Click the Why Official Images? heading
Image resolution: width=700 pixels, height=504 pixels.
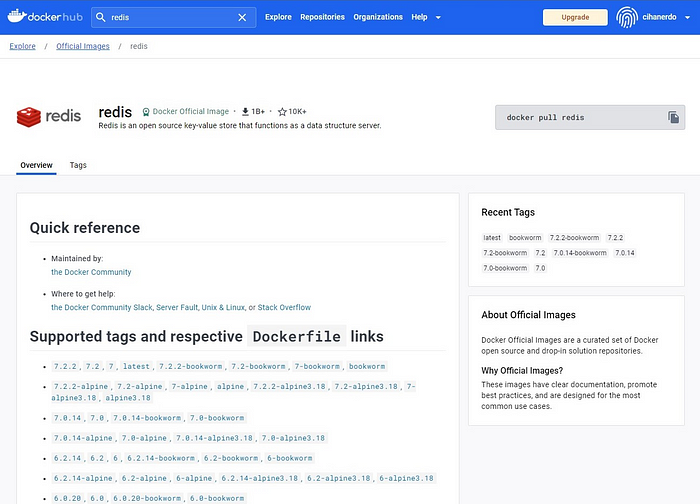(522, 371)
